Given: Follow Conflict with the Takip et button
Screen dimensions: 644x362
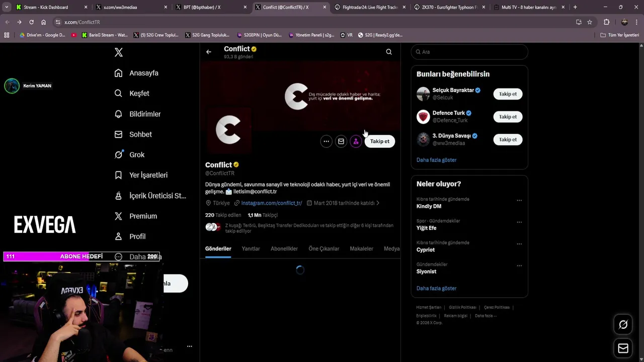Looking at the screenshot, I should coord(380,141).
